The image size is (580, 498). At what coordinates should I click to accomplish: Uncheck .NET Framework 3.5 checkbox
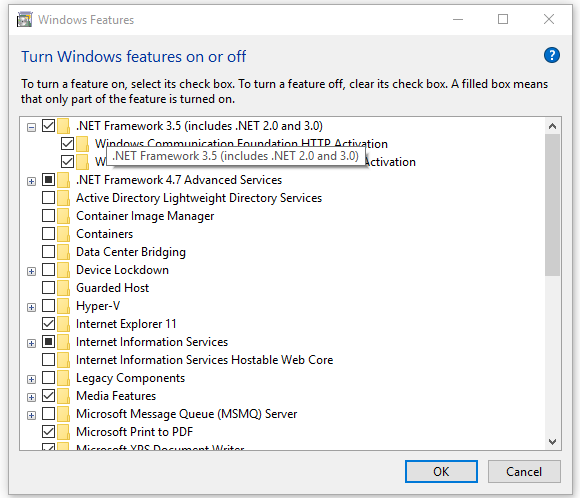point(48,125)
